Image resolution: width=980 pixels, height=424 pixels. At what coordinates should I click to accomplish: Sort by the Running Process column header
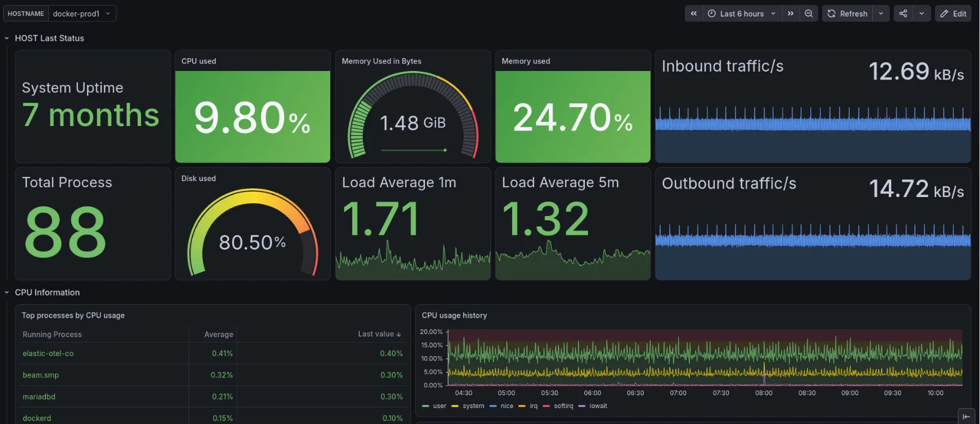coord(52,334)
